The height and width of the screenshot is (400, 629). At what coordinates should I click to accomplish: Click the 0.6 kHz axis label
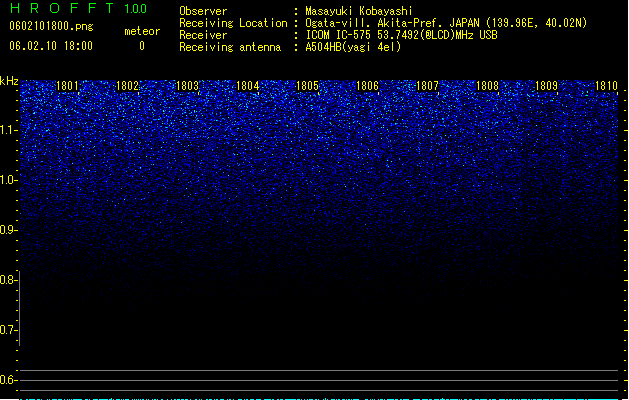8,380
